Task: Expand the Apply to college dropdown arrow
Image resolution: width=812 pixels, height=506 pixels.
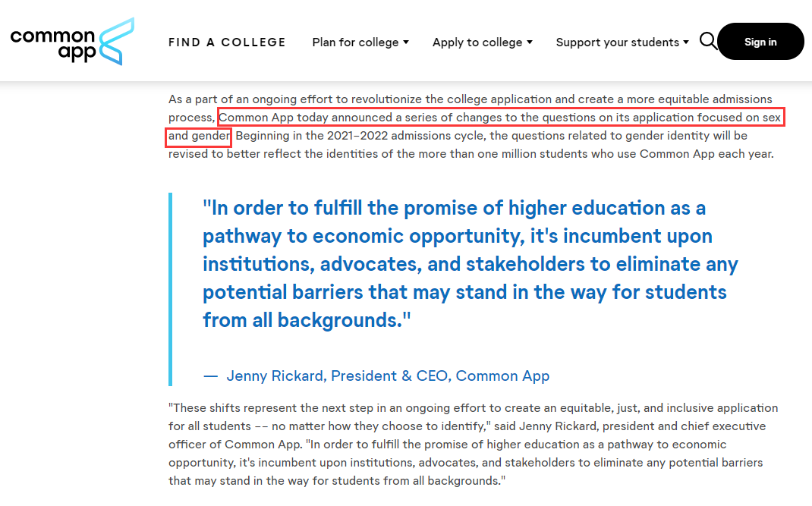Action: click(x=530, y=42)
